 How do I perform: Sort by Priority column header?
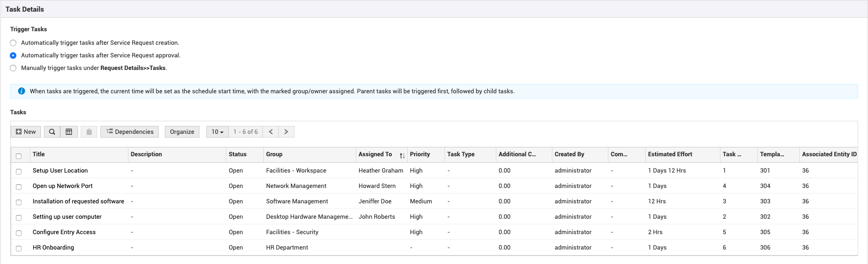click(420, 154)
